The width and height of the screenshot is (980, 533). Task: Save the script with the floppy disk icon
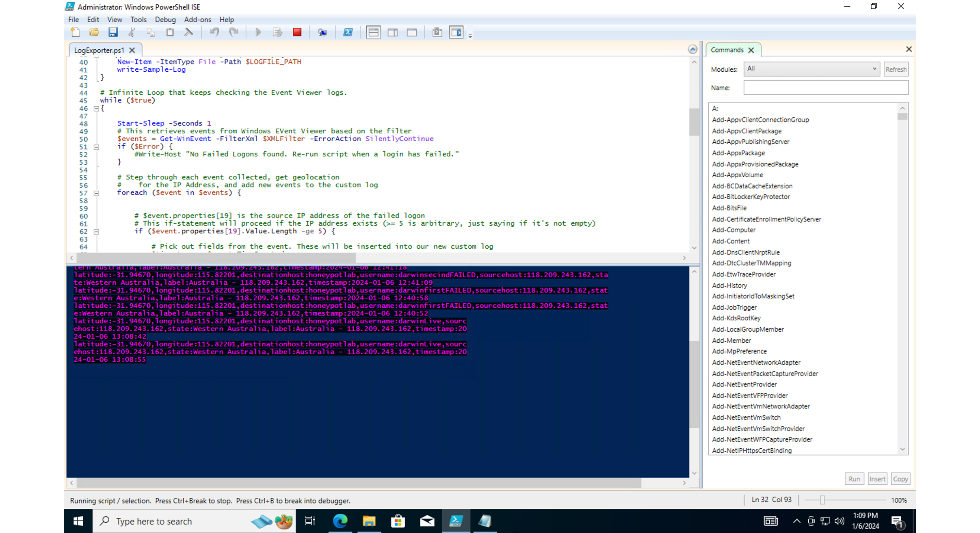113,32
